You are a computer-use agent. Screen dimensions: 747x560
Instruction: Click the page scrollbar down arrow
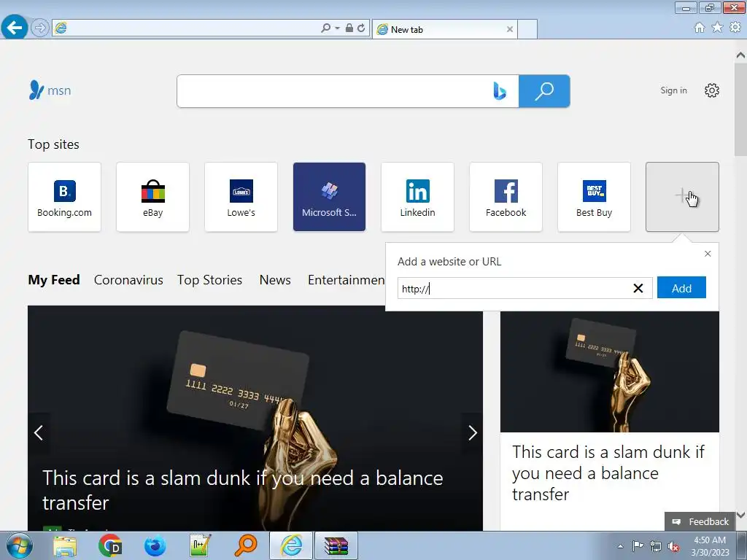click(740, 516)
